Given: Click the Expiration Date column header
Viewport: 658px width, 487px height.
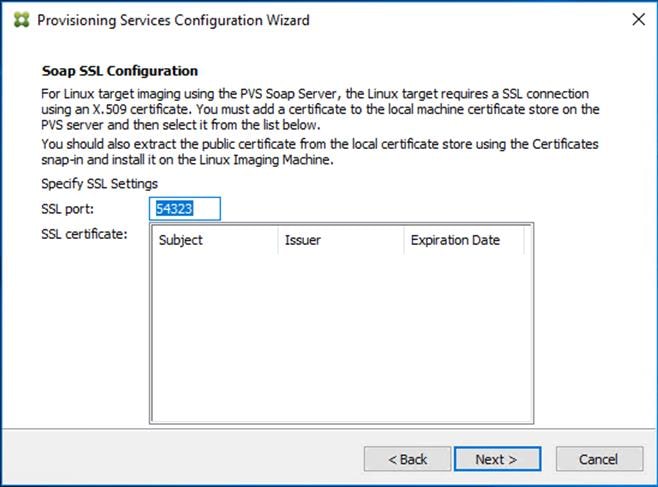Looking at the screenshot, I should 464,240.
